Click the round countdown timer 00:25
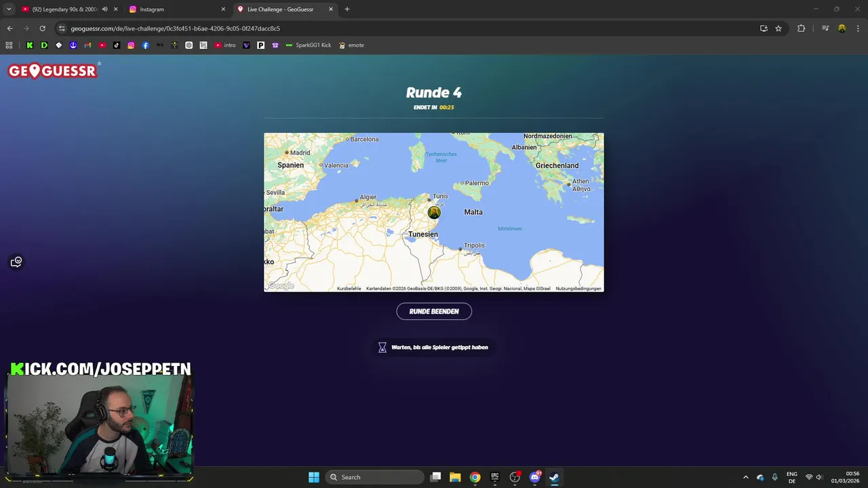The width and height of the screenshot is (868, 488). click(446, 107)
